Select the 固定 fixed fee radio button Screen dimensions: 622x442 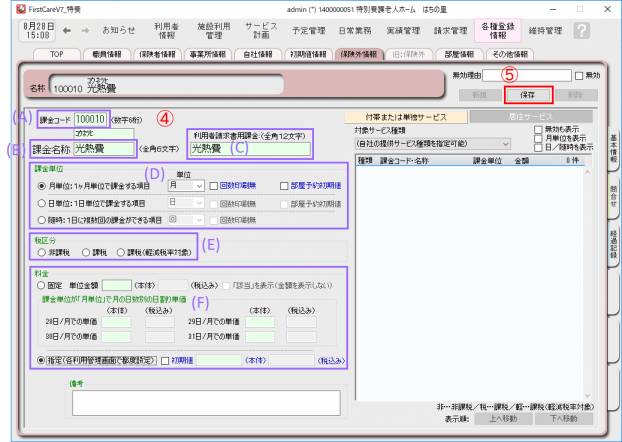coord(37,285)
